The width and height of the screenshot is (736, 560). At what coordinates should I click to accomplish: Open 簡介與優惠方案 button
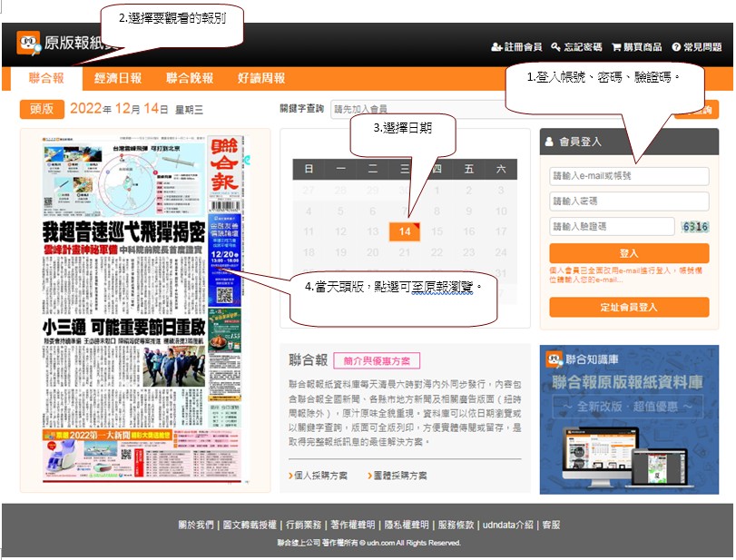[377, 361]
